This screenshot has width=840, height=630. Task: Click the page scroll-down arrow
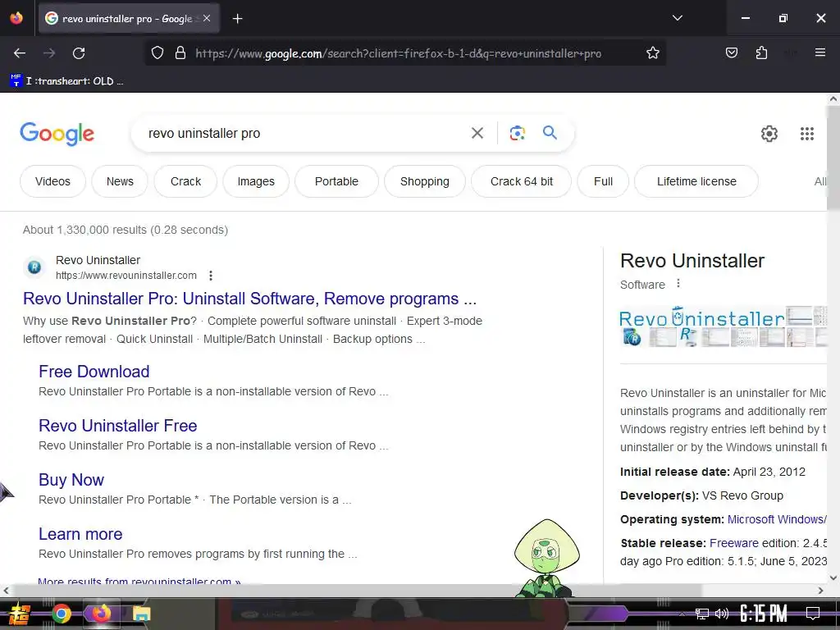pos(833,577)
